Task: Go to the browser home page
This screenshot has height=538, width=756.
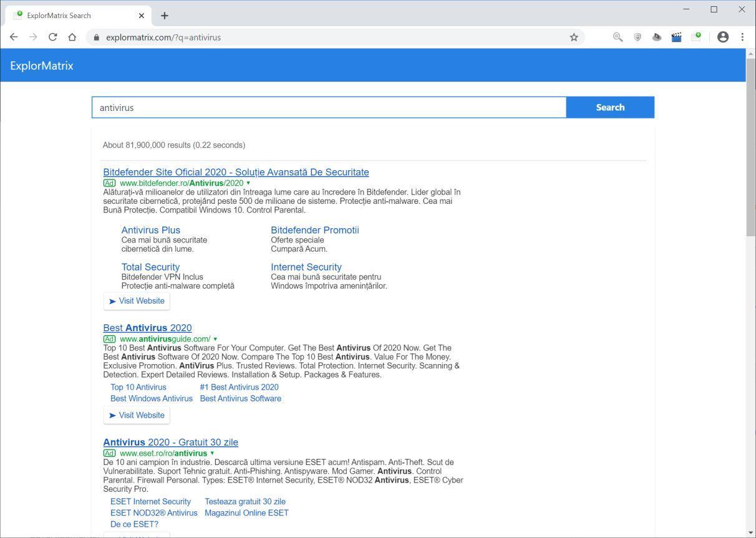Action: [x=72, y=37]
